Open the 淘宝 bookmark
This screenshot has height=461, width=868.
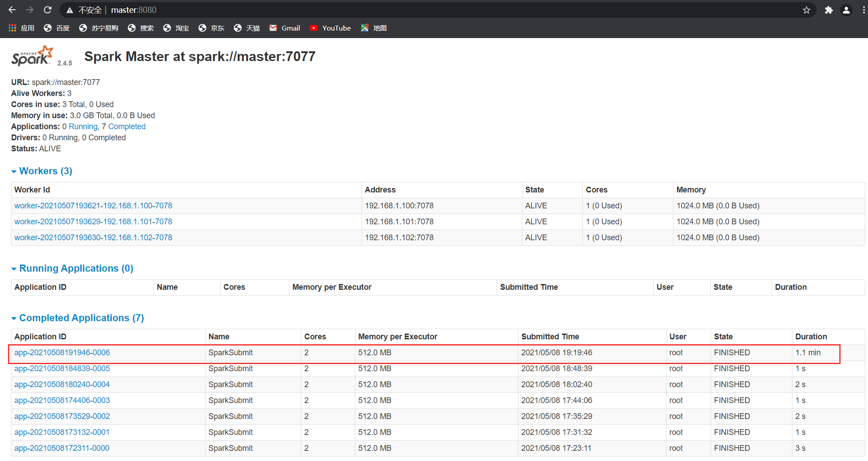(x=176, y=28)
